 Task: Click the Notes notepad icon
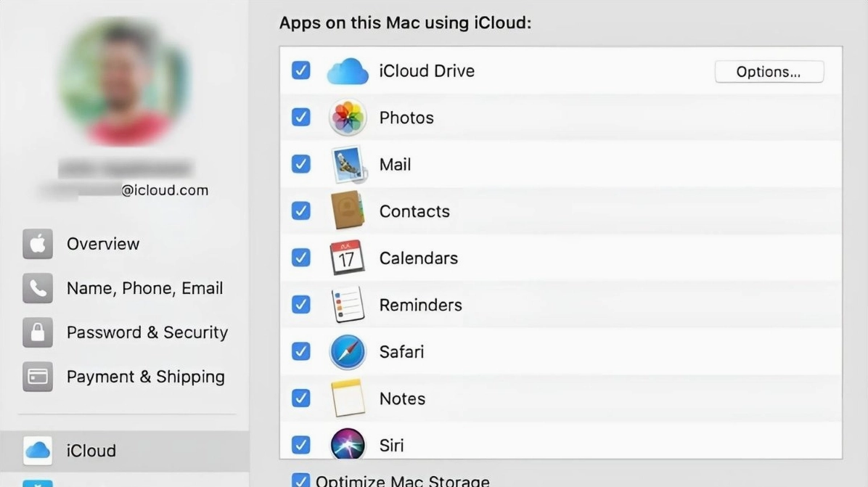[x=348, y=398]
